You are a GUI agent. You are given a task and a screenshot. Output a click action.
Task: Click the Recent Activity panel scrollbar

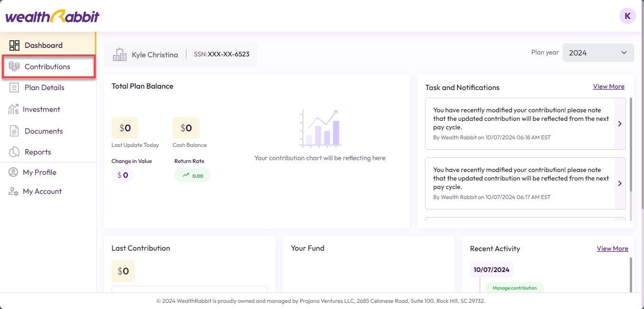point(631,274)
